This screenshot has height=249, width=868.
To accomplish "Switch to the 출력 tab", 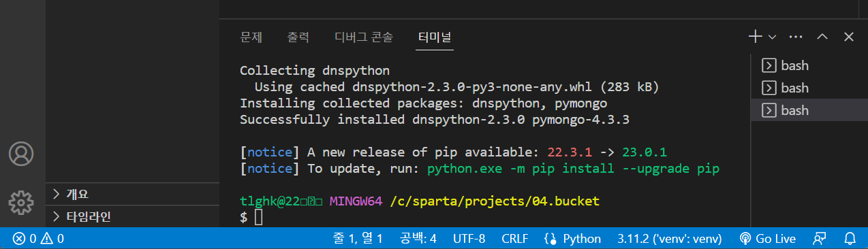I will (x=298, y=37).
